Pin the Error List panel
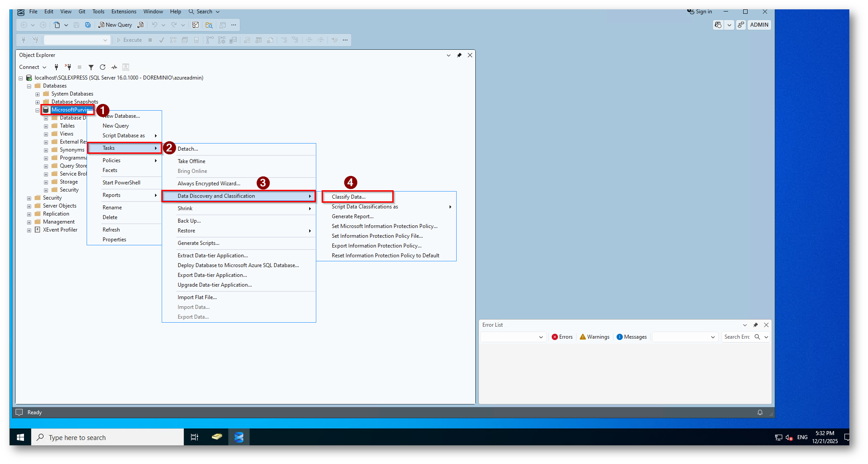This screenshot has height=464, width=868. pyautogui.click(x=755, y=325)
